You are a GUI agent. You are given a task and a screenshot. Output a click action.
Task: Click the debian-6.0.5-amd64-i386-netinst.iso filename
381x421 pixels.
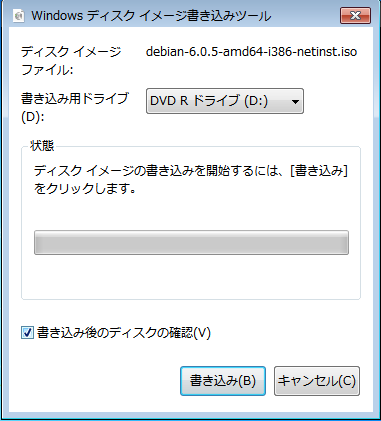coord(251,52)
